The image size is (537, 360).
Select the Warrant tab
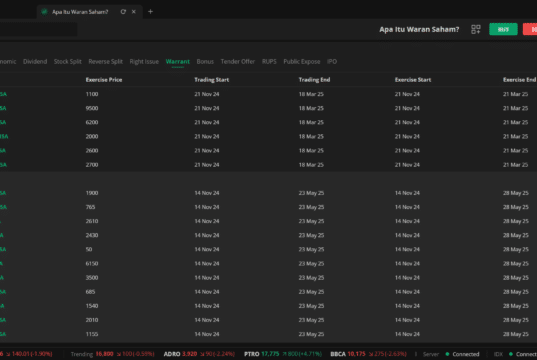pos(177,62)
